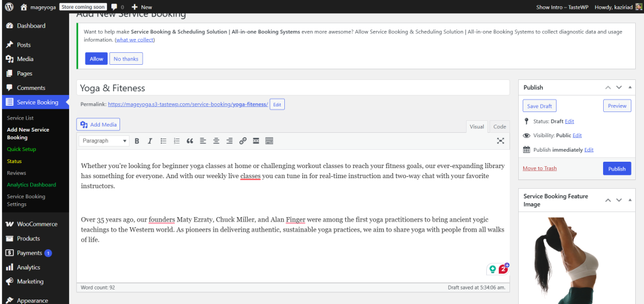This screenshot has height=304, width=644.
Task: Switch to the Code editor tab
Action: 499,127
